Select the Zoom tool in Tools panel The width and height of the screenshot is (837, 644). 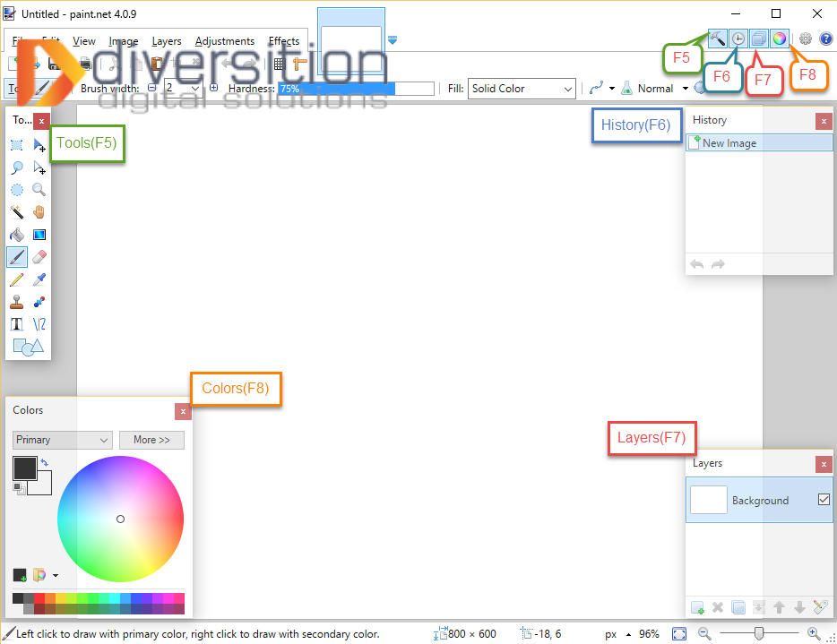click(39, 190)
